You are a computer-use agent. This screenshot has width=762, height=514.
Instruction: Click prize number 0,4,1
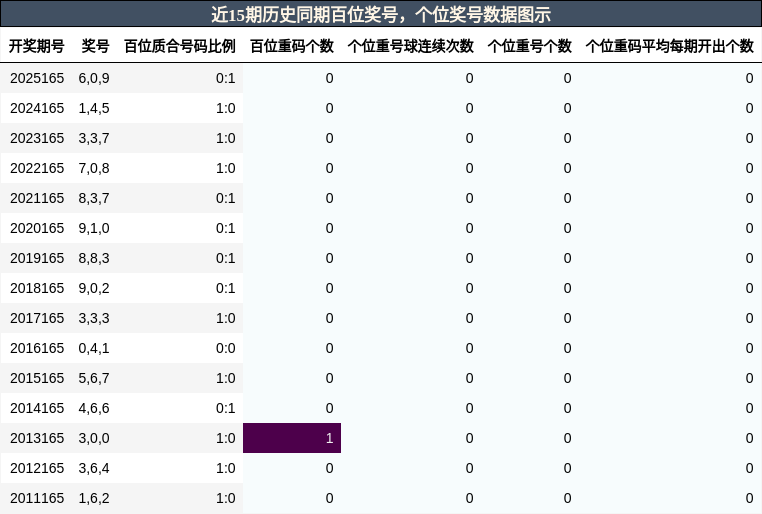pos(94,348)
